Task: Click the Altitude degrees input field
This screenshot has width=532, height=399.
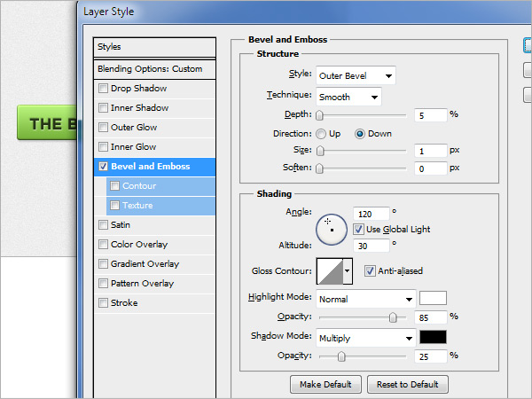Action: [372, 246]
